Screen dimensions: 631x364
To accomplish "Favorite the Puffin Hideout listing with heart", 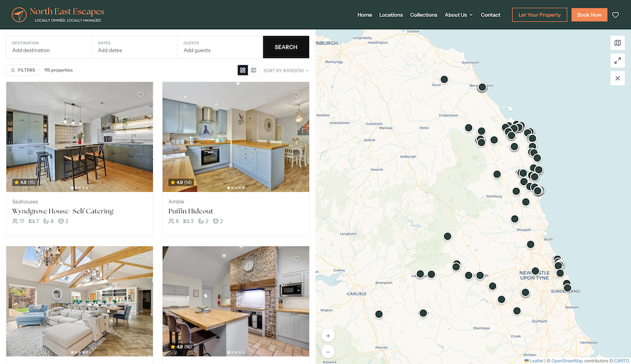I will [297, 95].
